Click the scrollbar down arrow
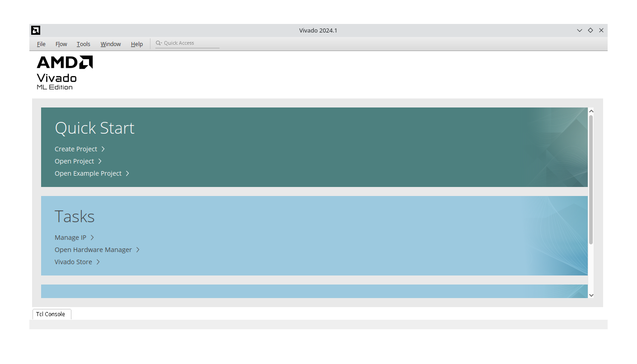The width and height of the screenshot is (637, 364). pyautogui.click(x=591, y=295)
